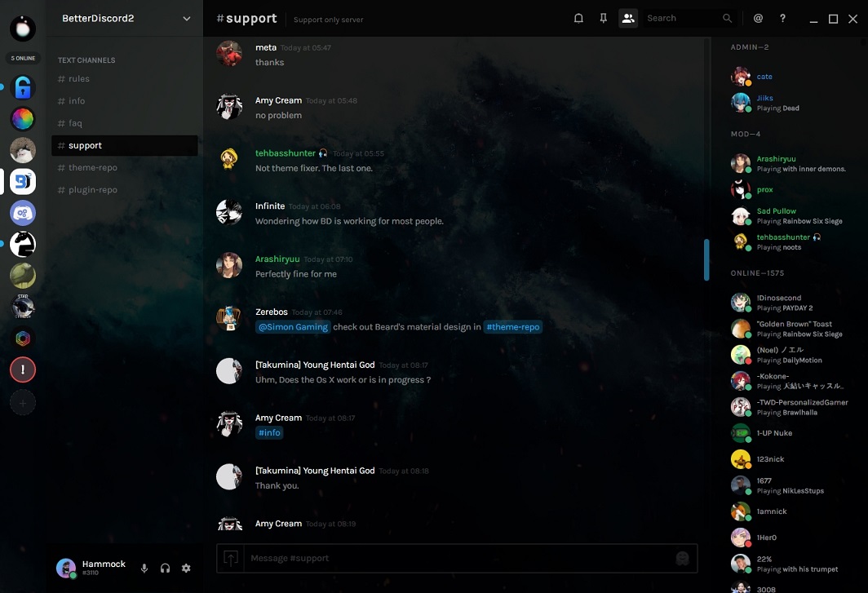Viewport: 868px width, 593px height.
Task: Mute the microphone
Action: (x=144, y=568)
